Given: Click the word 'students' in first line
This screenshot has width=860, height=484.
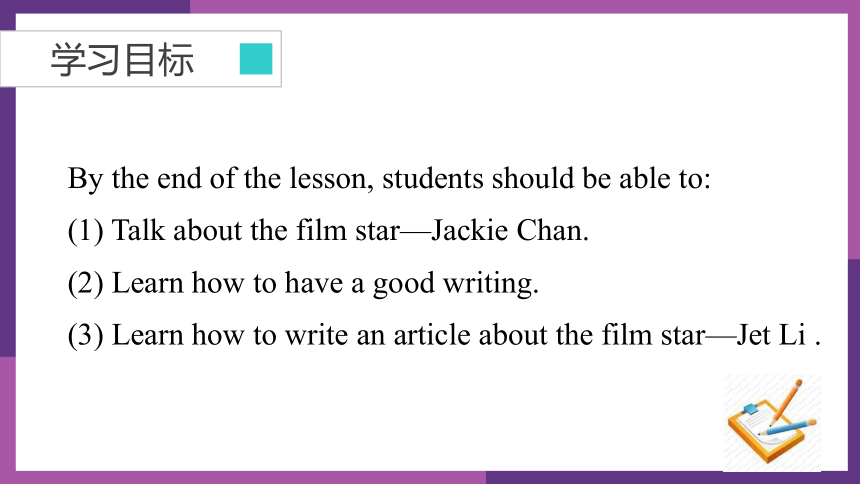Looking at the screenshot, I should (433, 178).
